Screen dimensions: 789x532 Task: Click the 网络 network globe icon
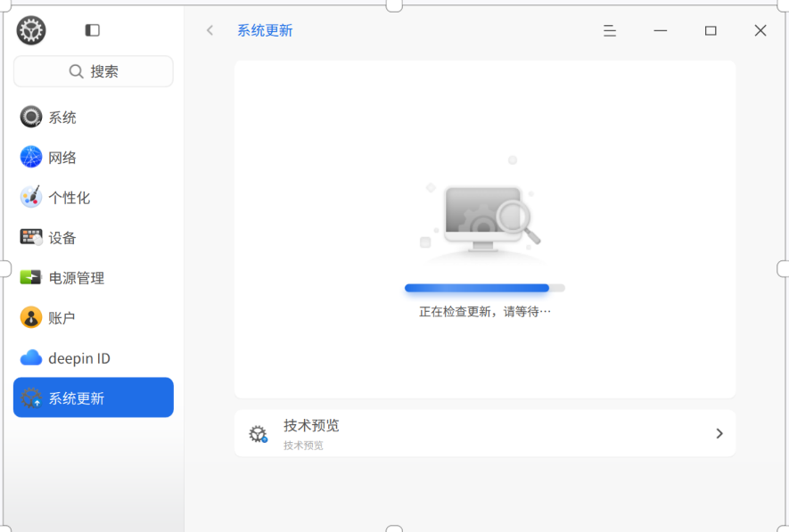click(31, 157)
